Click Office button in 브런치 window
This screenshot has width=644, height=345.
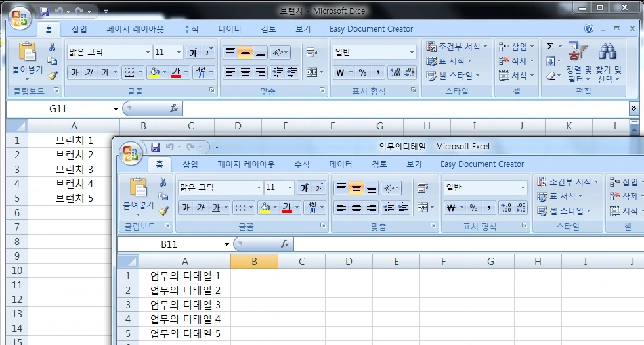point(19,18)
